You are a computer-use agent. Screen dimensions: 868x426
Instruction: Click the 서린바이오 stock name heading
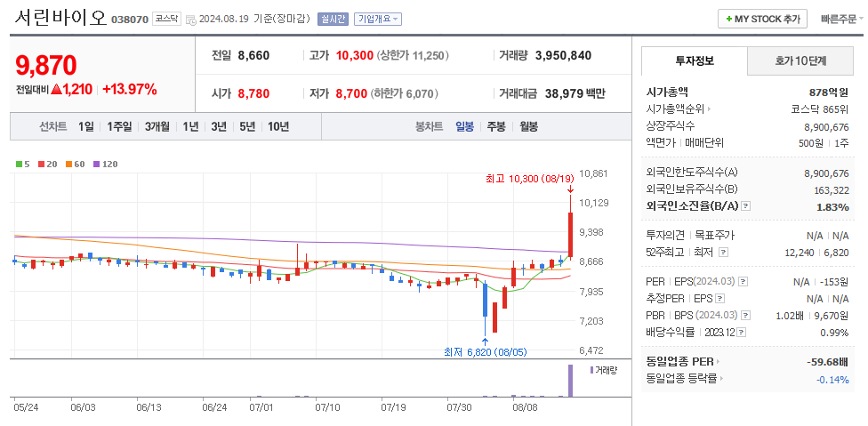tap(60, 18)
